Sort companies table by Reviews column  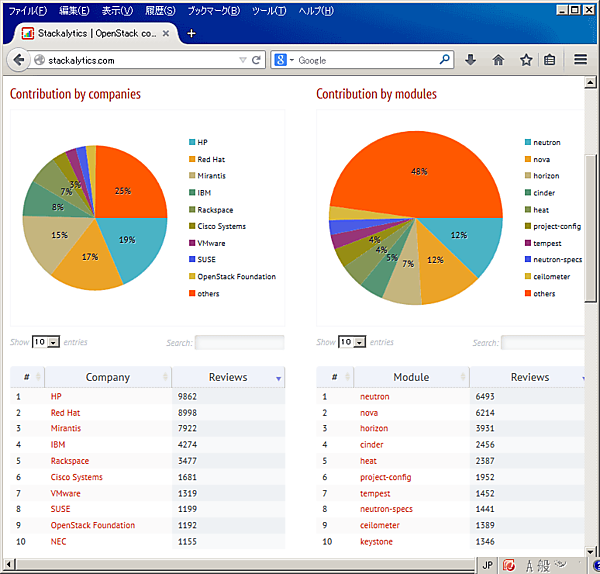pos(228,377)
